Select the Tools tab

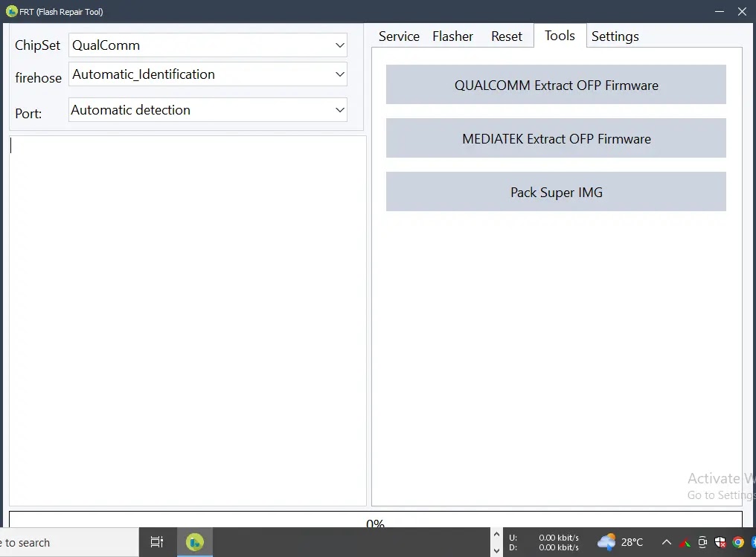[x=560, y=36]
